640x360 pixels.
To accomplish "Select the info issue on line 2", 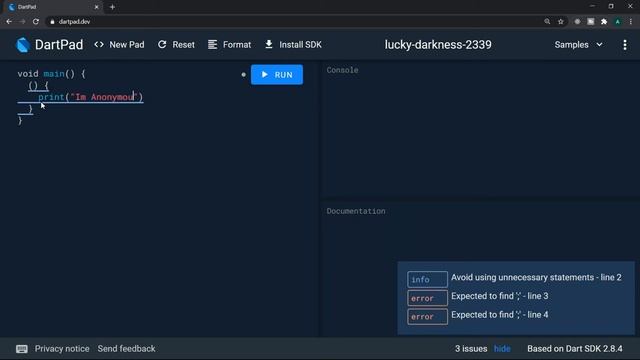I will tap(514, 278).
